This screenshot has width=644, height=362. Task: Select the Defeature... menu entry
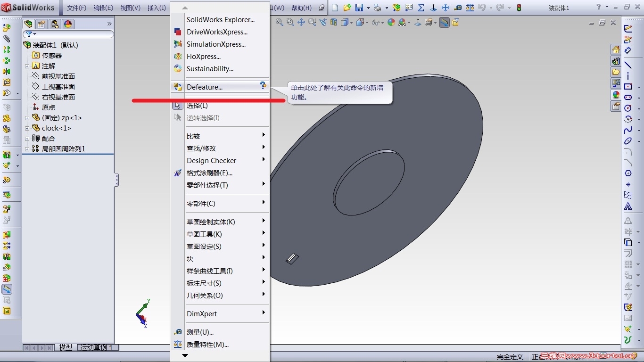pos(220,87)
